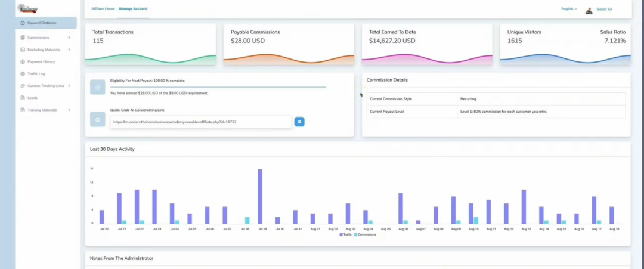644x269 pixels.
Task: Switch to the Affiliate Home tab
Action: (x=103, y=9)
